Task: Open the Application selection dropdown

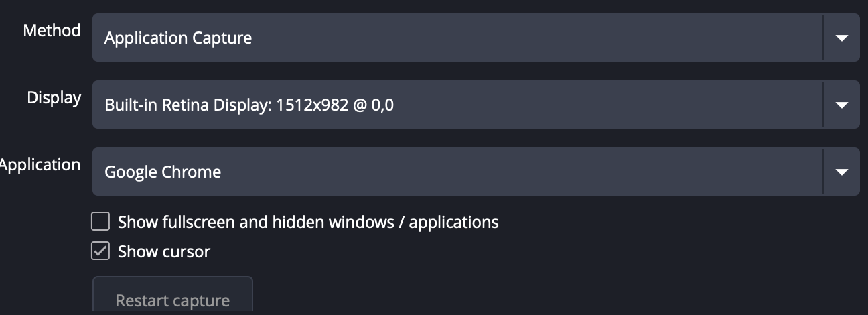Action: [457, 172]
